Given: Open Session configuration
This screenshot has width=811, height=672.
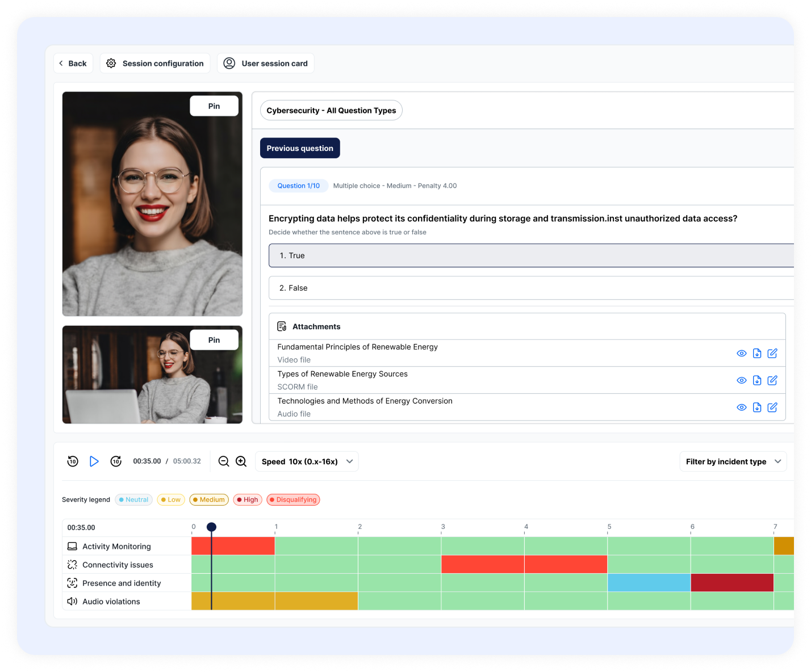Looking at the screenshot, I should (x=155, y=64).
